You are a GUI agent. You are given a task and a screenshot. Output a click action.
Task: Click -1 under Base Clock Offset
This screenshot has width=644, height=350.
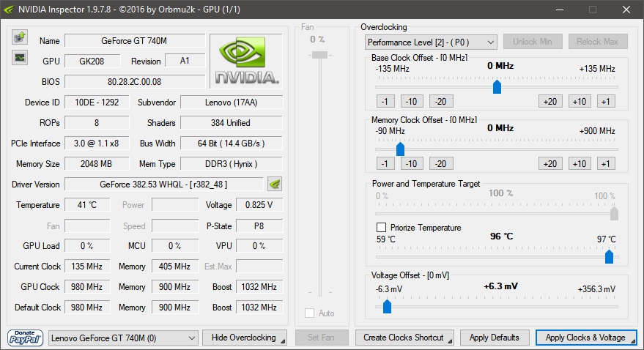pos(385,101)
